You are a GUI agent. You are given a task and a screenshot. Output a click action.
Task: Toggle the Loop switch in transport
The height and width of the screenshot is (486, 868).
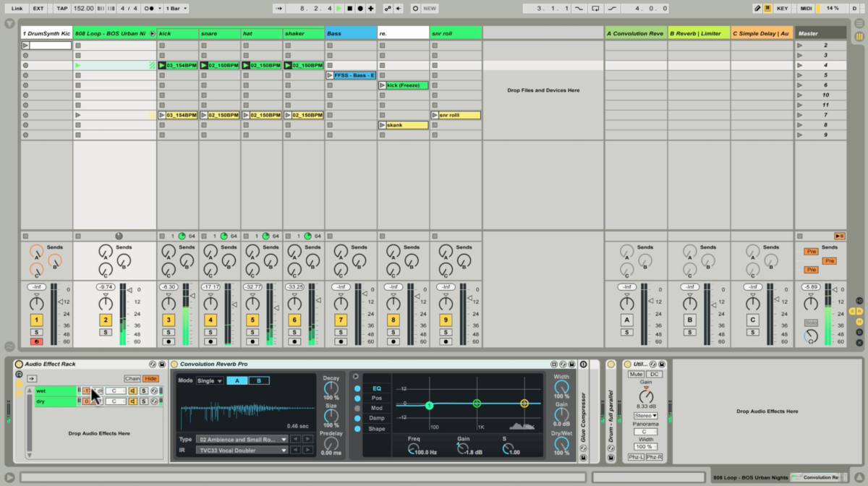pyautogui.click(x=595, y=9)
